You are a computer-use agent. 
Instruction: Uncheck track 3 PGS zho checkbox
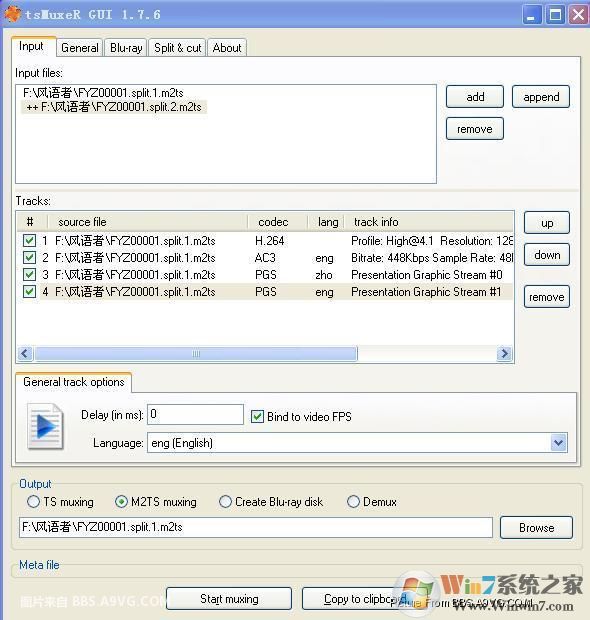point(29,274)
